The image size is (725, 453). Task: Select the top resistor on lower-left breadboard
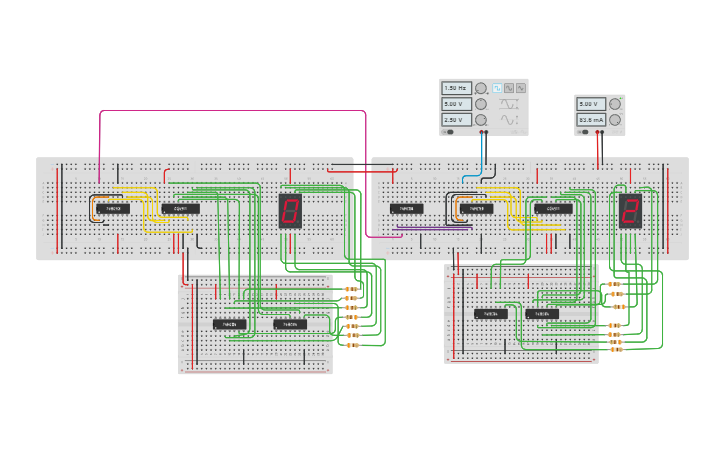tap(351, 290)
